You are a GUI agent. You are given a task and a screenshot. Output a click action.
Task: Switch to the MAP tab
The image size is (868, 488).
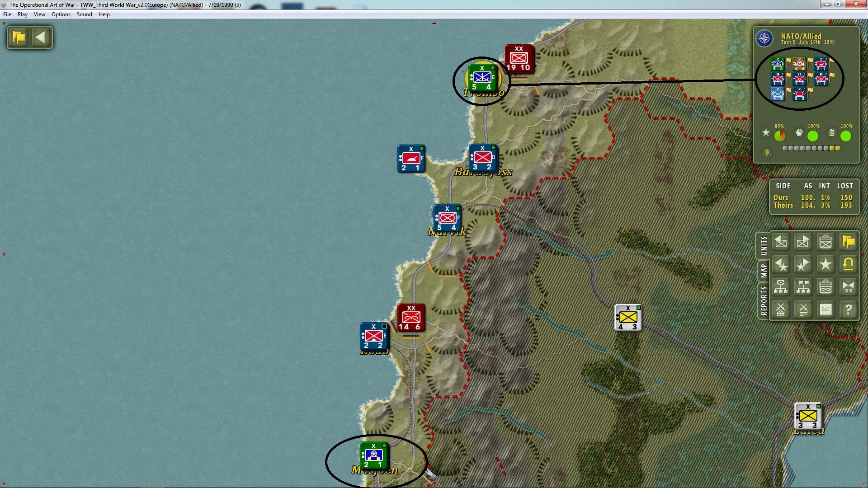pos(764,271)
